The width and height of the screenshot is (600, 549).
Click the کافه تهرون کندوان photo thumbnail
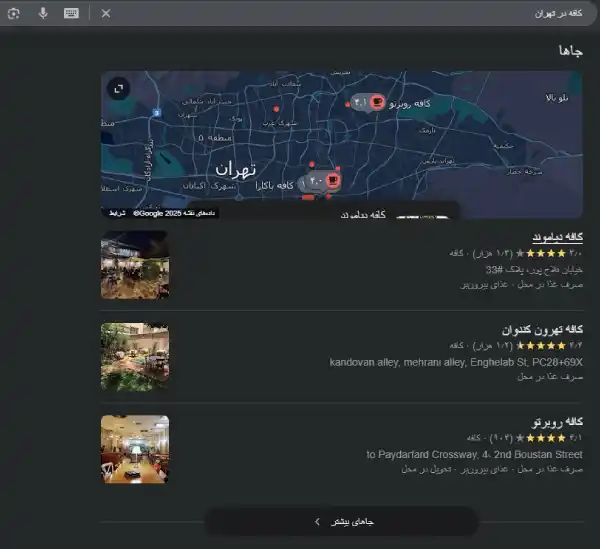(x=135, y=357)
